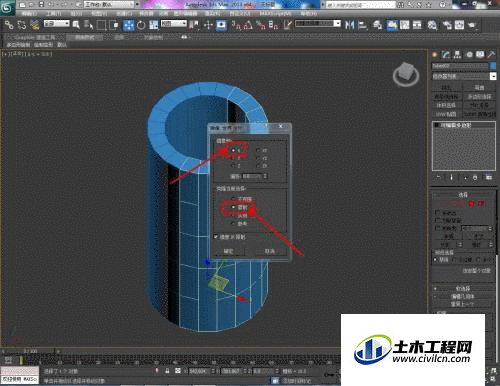Viewport: 500px width, 386px height.
Task: Confirm the mirror dialog with OK
Action: click(x=228, y=251)
